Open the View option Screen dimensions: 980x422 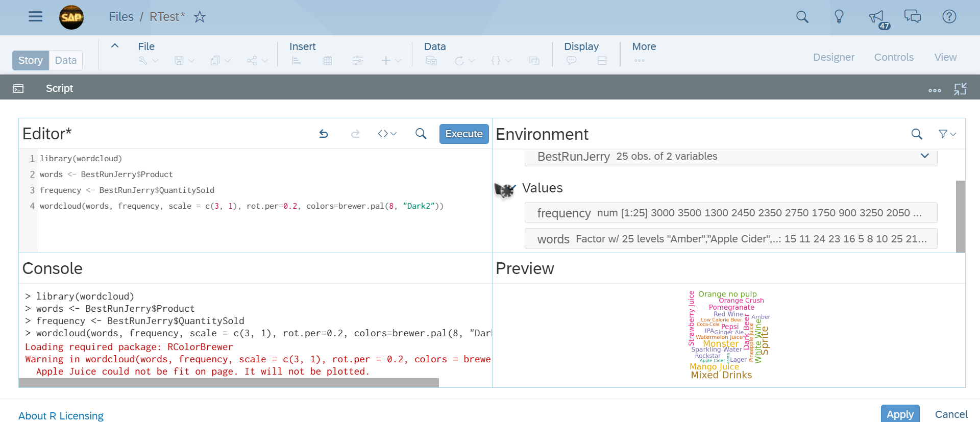pyautogui.click(x=945, y=57)
